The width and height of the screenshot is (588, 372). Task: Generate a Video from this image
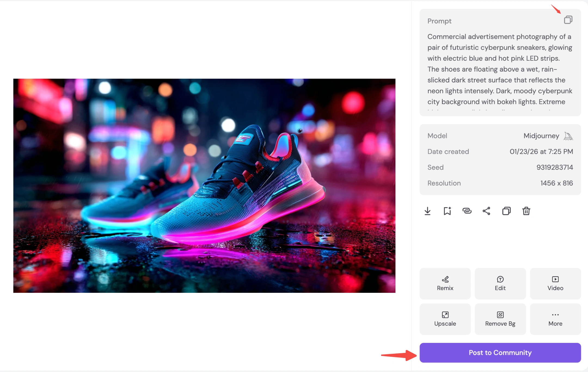click(555, 284)
